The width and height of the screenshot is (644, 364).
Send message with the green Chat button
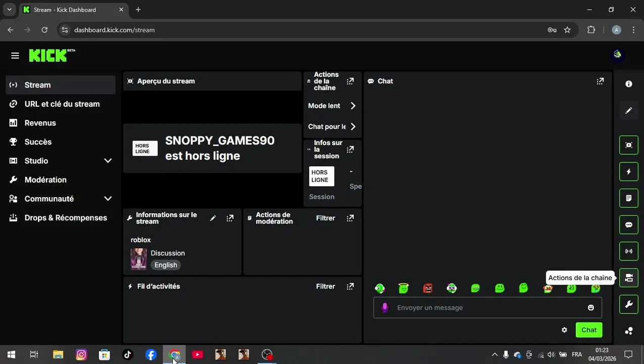pos(589,330)
